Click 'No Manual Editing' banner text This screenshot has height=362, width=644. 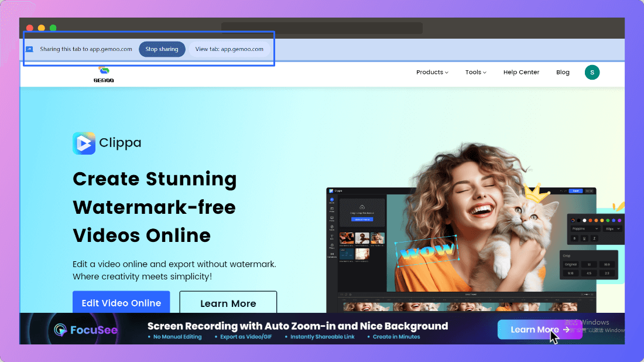coord(177,337)
